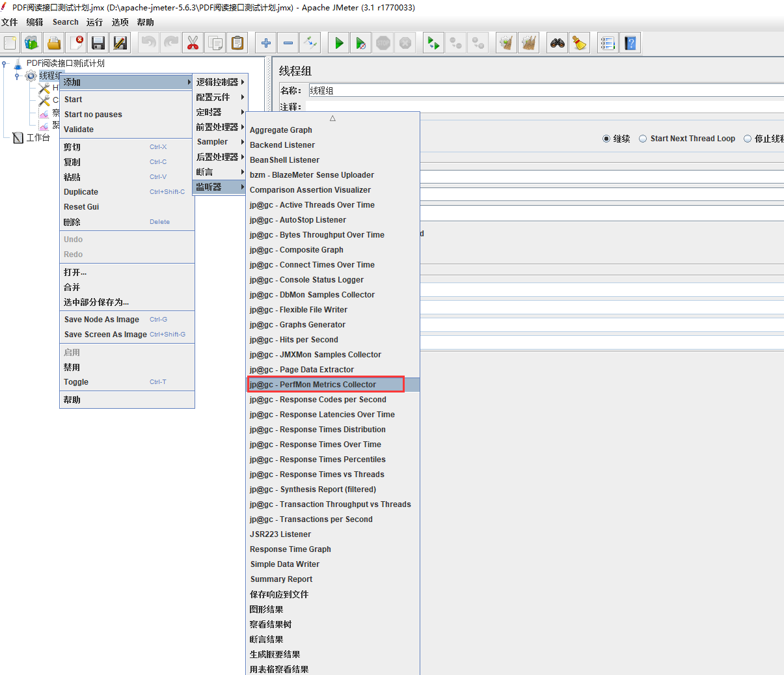Expand the 逻辑控制器 submenu
This screenshot has width=784, height=675.
click(220, 82)
